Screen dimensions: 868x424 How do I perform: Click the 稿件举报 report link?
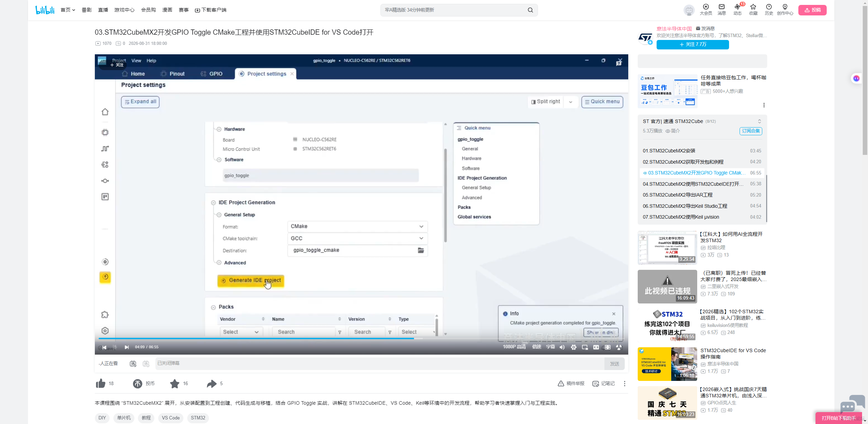(571, 384)
